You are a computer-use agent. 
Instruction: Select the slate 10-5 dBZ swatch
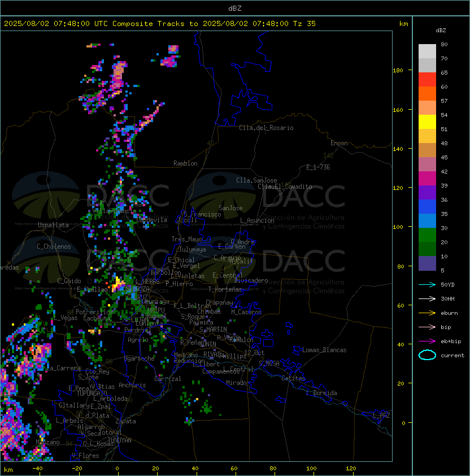(x=427, y=263)
